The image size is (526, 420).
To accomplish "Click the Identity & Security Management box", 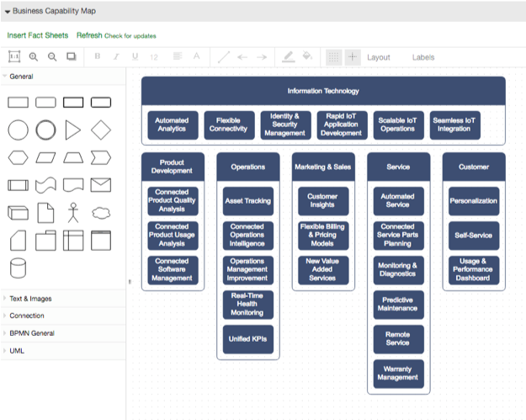I will click(x=285, y=125).
